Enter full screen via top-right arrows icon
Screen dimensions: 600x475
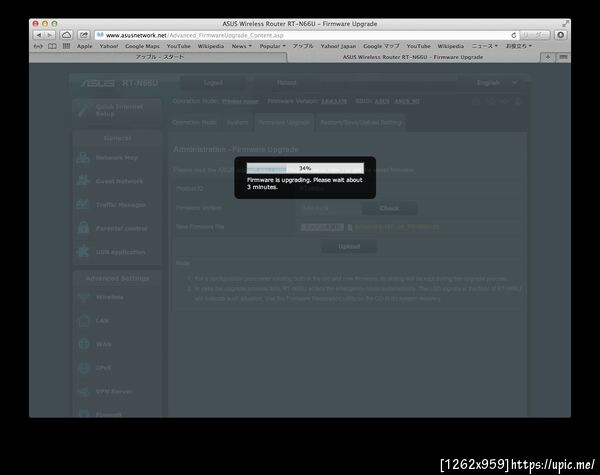coord(565,24)
